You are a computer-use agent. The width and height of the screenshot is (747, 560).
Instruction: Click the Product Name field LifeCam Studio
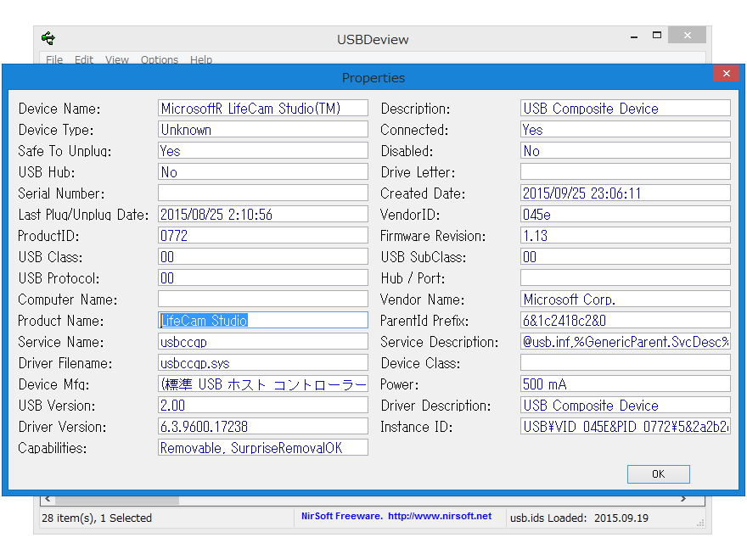pyautogui.click(x=263, y=320)
